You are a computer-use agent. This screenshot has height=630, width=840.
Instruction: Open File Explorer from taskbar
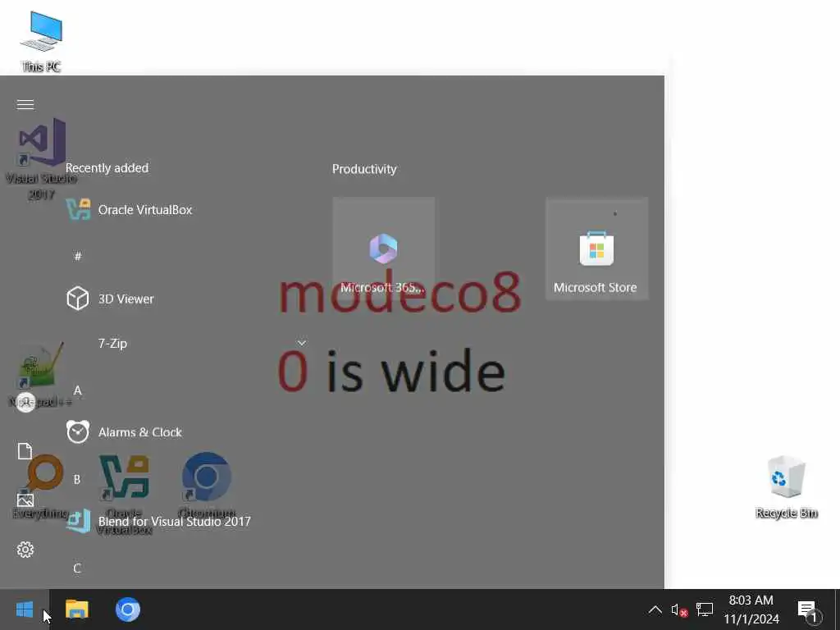coord(77,609)
